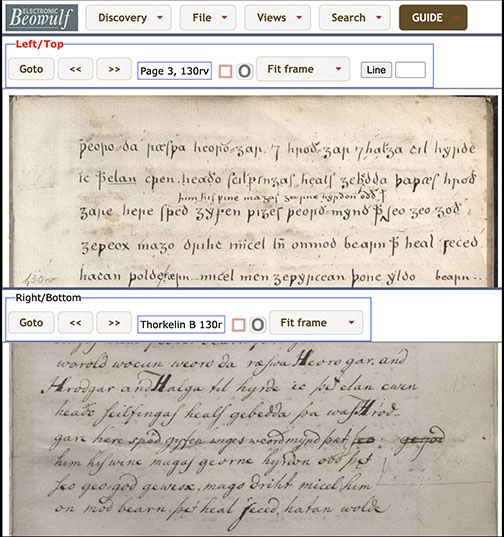Viewport: 504px width, 537px height.
Task: Open the GUIDE menu
Action: pos(433,18)
